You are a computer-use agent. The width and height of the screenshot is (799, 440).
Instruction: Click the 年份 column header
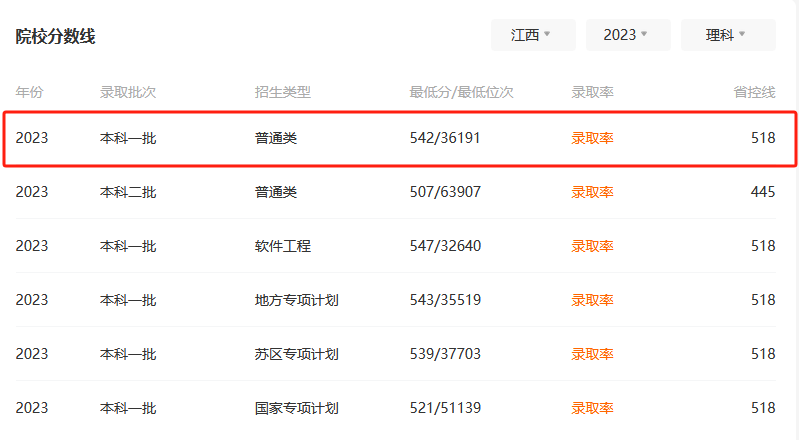(30, 92)
